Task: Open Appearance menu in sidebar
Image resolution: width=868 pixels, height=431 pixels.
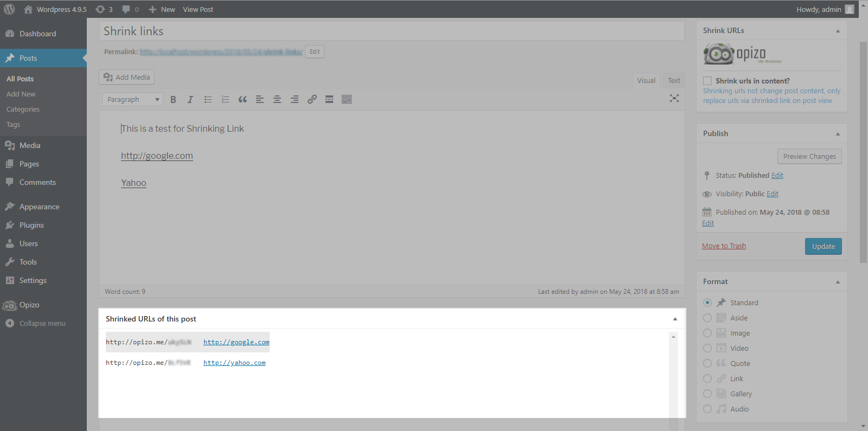Action: tap(43, 207)
